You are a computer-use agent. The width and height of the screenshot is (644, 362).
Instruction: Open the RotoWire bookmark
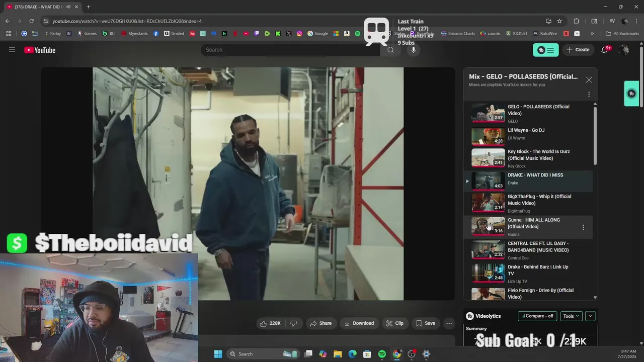[x=545, y=34]
